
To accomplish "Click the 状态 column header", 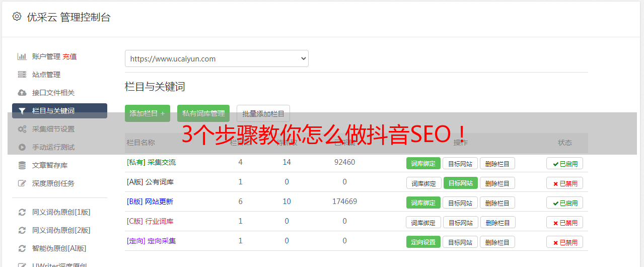I will point(565,143).
